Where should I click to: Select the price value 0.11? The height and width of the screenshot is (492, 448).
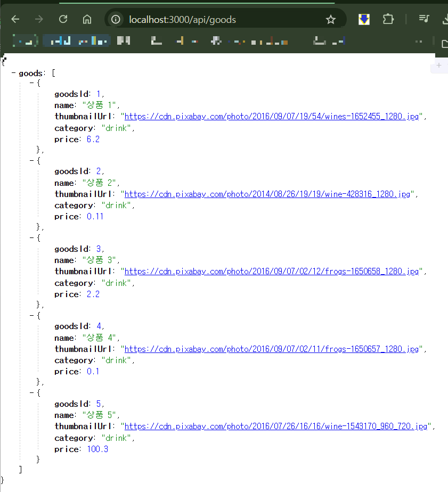[x=95, y=217]
